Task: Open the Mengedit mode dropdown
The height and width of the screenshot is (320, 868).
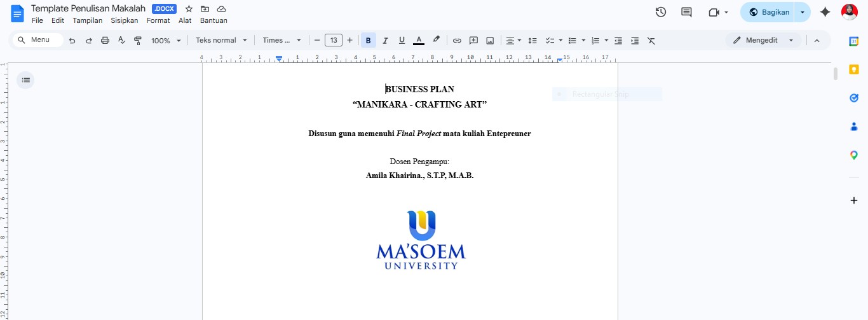Action: click(763, 40)
